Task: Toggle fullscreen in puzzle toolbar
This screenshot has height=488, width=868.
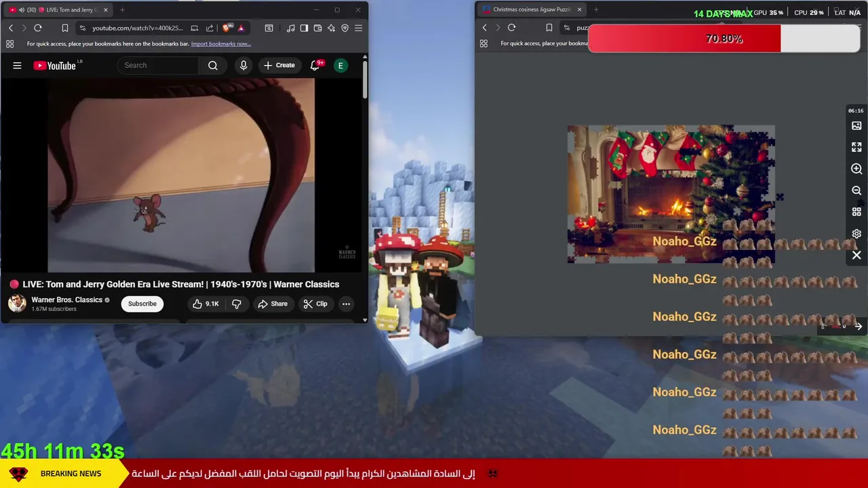Action: coord(856,147)
